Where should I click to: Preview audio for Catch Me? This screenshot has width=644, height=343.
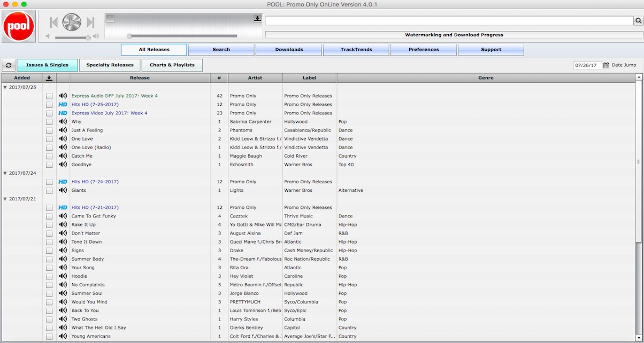coord(63,156)
